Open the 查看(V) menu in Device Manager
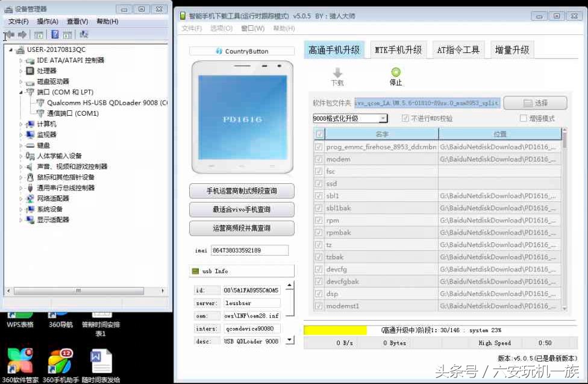This screenshot has height=384, width=588. click(x=77, y=20)
